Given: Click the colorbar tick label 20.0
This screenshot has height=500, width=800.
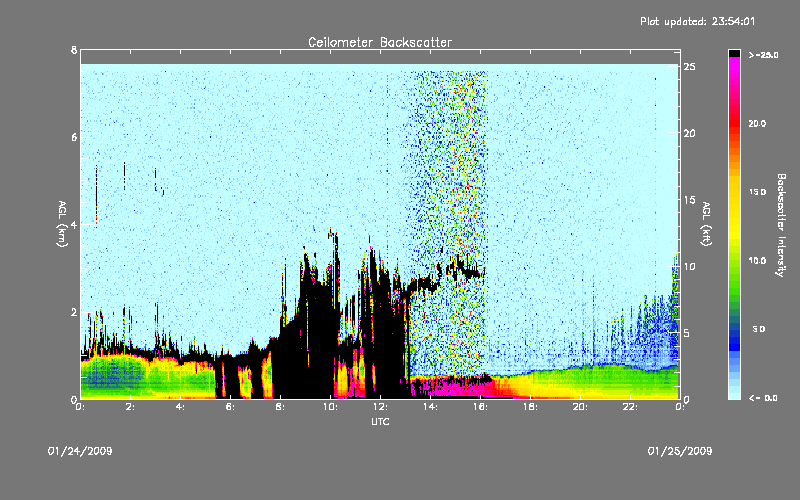Looking at the screenshot, I should [x=757, y=123].
